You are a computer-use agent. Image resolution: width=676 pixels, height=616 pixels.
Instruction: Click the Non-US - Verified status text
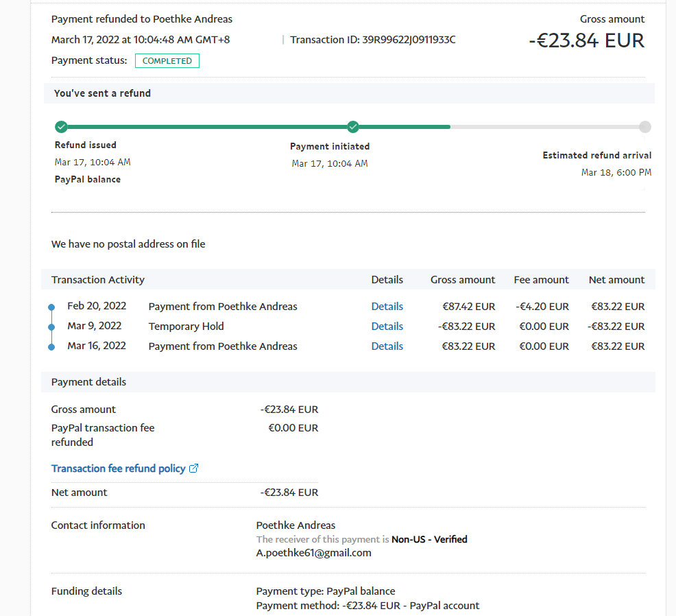pos(429,540)
